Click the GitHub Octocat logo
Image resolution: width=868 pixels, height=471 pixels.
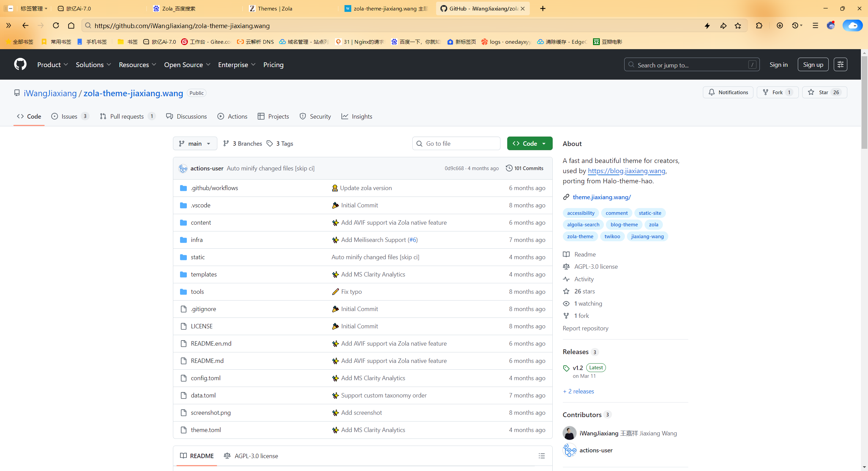click(20, 64)
